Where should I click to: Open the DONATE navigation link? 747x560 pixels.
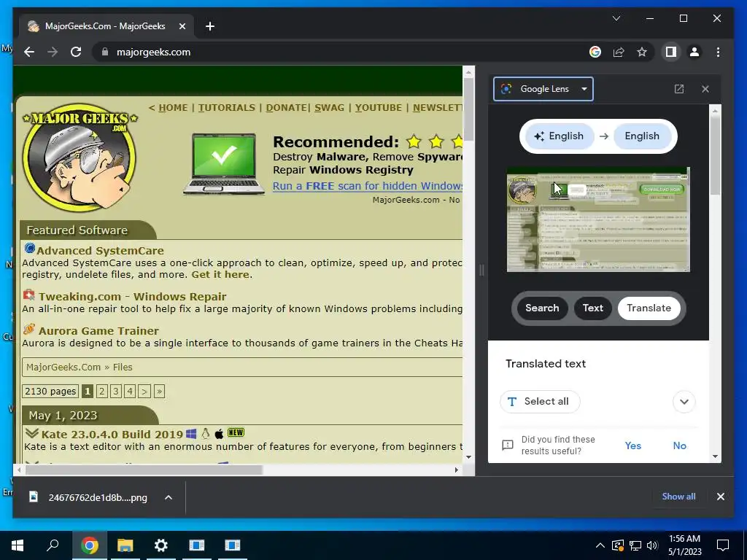[286, 108]
